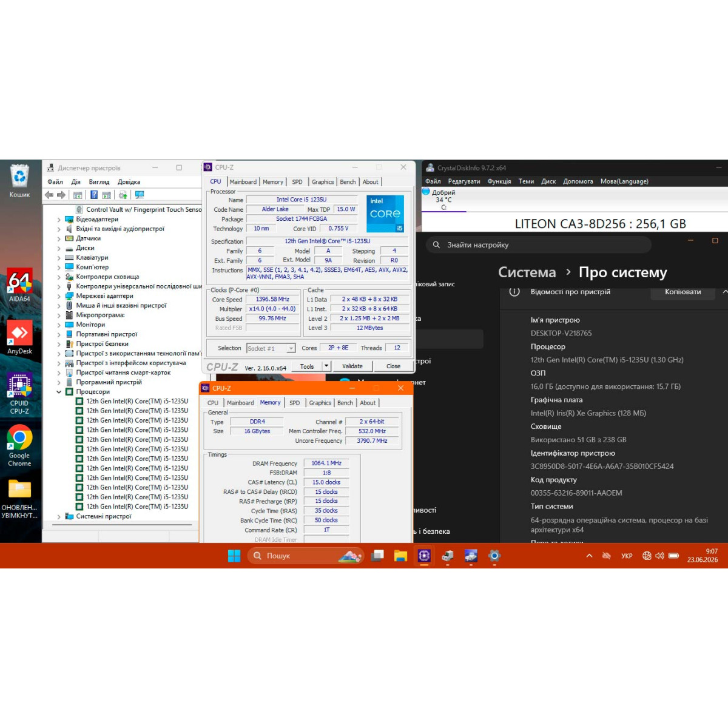Viewport: 728px width, 728px height.
Task: Click the Windows Start button
Action: 234,556
